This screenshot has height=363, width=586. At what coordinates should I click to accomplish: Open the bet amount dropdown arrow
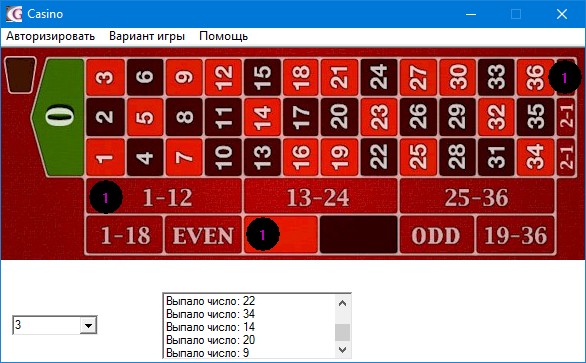(89, 325)
